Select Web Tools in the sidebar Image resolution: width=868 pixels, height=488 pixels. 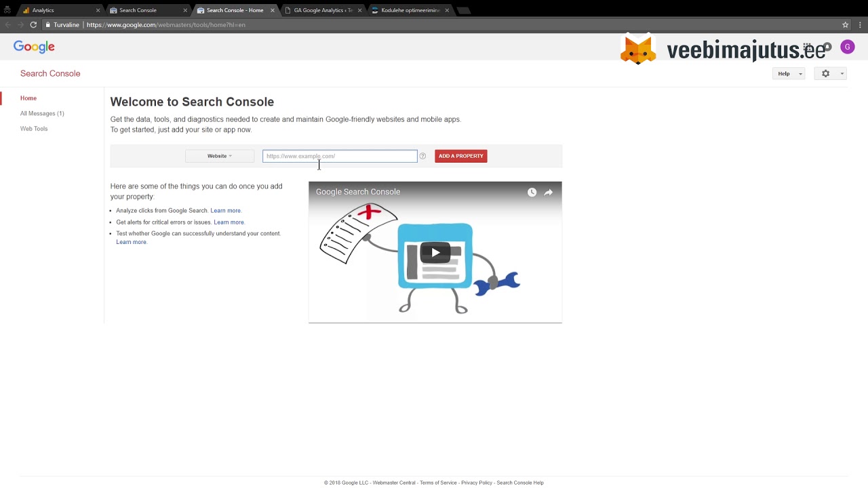click(34, 129)
